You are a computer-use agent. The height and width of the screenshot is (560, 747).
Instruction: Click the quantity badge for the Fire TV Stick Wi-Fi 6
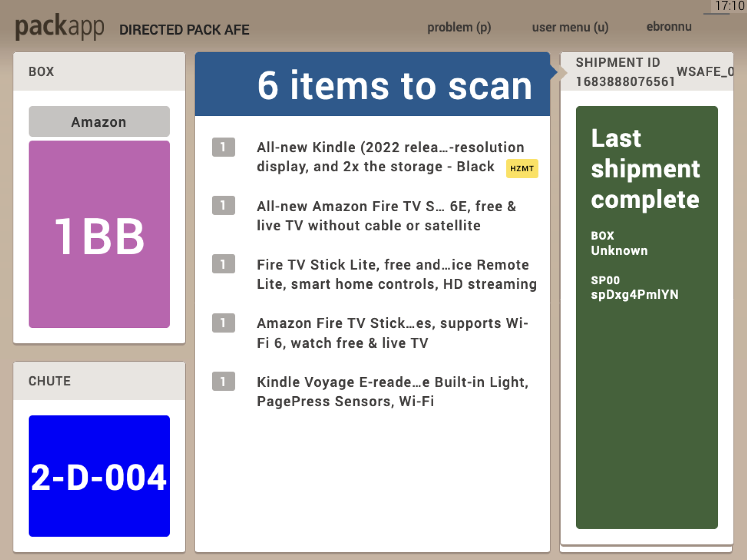pyautogui.click(x=223, y=323)
